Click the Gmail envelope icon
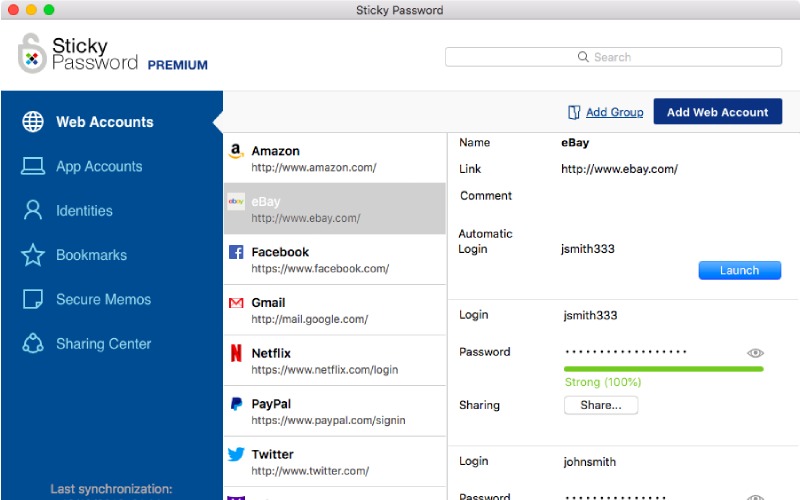 pyautogui.click(x=236, y=303)
